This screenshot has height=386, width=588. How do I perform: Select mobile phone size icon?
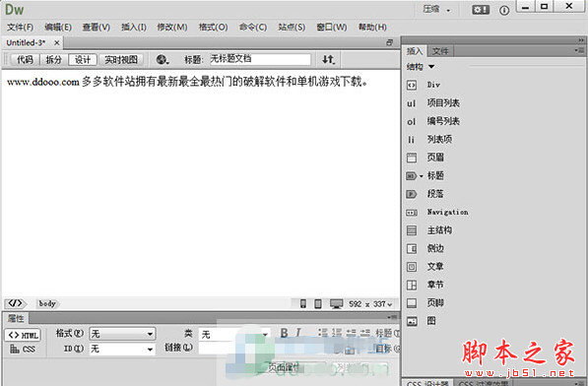[x=303, y=304]
